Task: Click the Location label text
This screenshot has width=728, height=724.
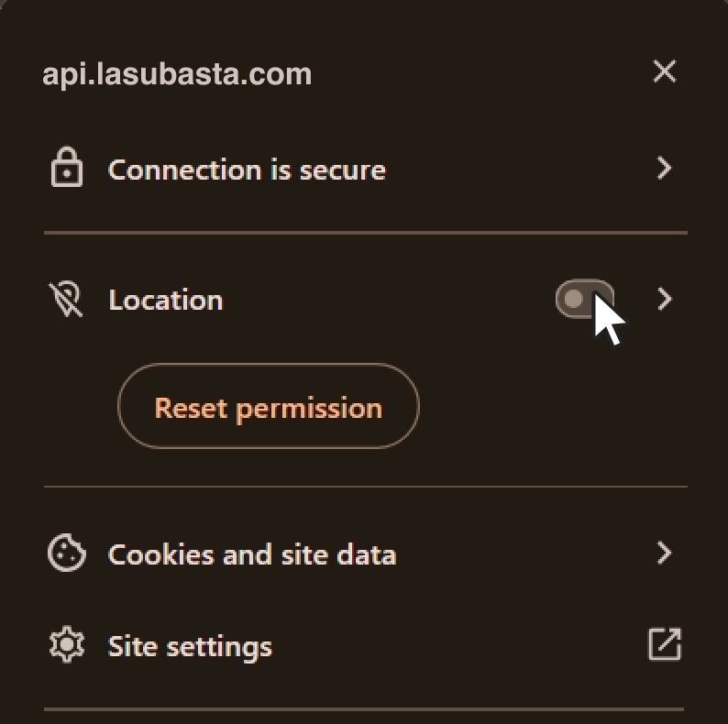Action: point(165,300)
